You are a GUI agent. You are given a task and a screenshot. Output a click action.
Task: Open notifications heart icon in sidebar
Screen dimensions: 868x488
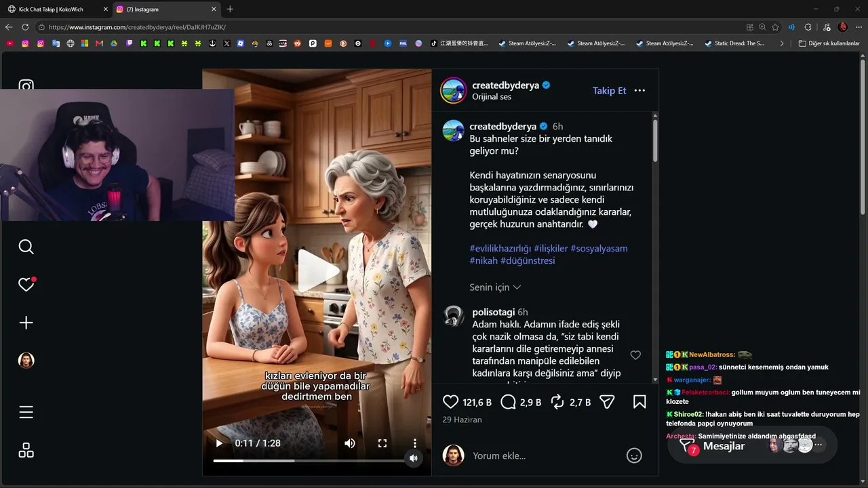coord(26,285)
